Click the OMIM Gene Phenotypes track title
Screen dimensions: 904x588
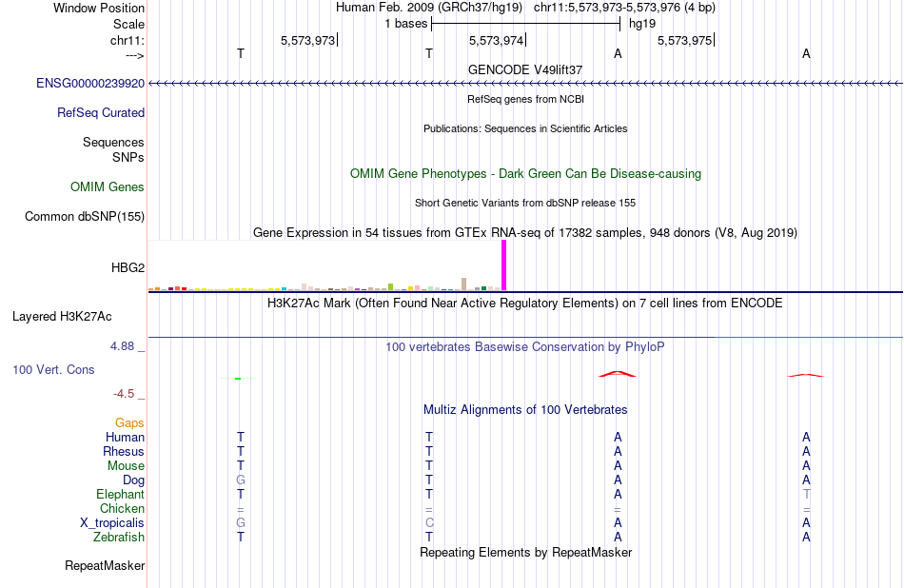coord(526,174)
